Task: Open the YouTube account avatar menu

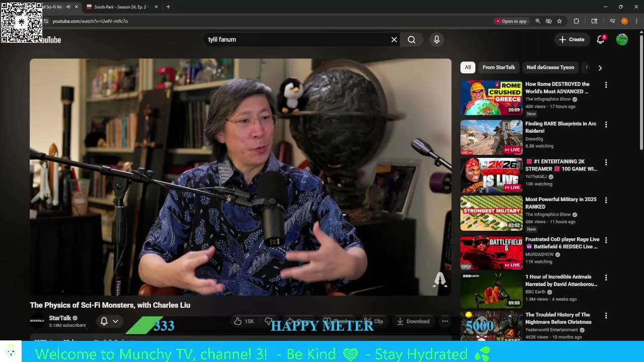Action: 622,40
